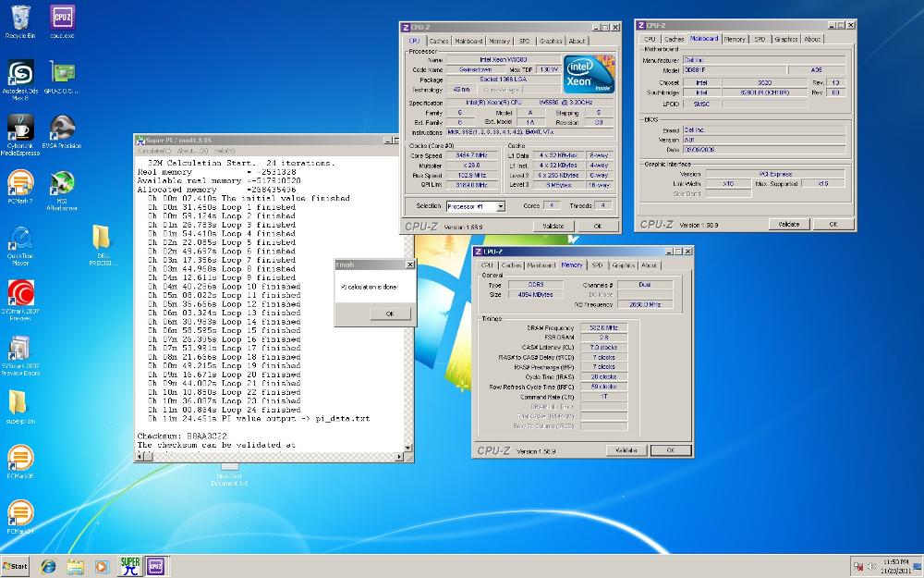Open the GPU-Z desktop shortcut
Screen dimensions: 924x578
click(61, 77)
